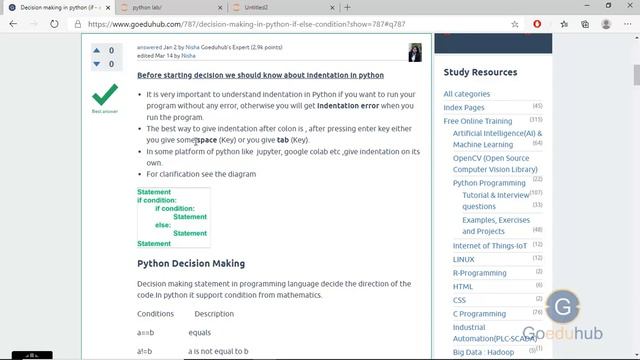Open a new browser tab
This screenshot has width=640, height=360.
coord(347,7)
